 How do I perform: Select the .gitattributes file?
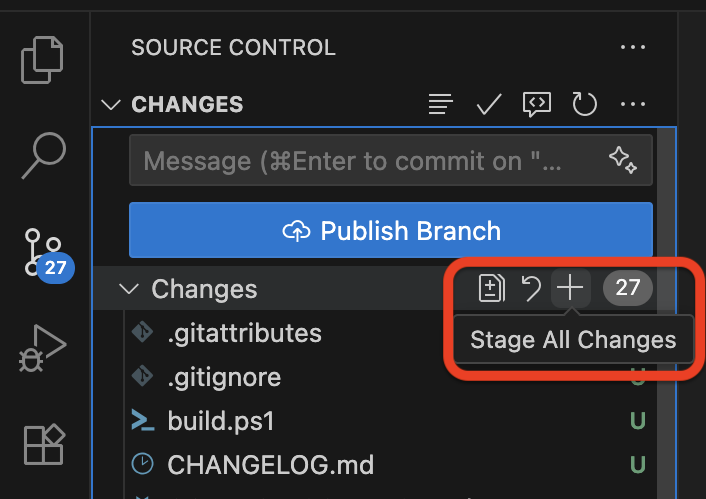[x=244, y=333]
